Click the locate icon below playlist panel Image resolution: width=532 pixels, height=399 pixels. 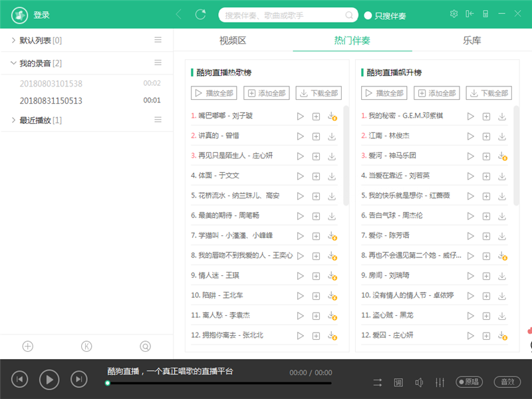click(145, 346)
